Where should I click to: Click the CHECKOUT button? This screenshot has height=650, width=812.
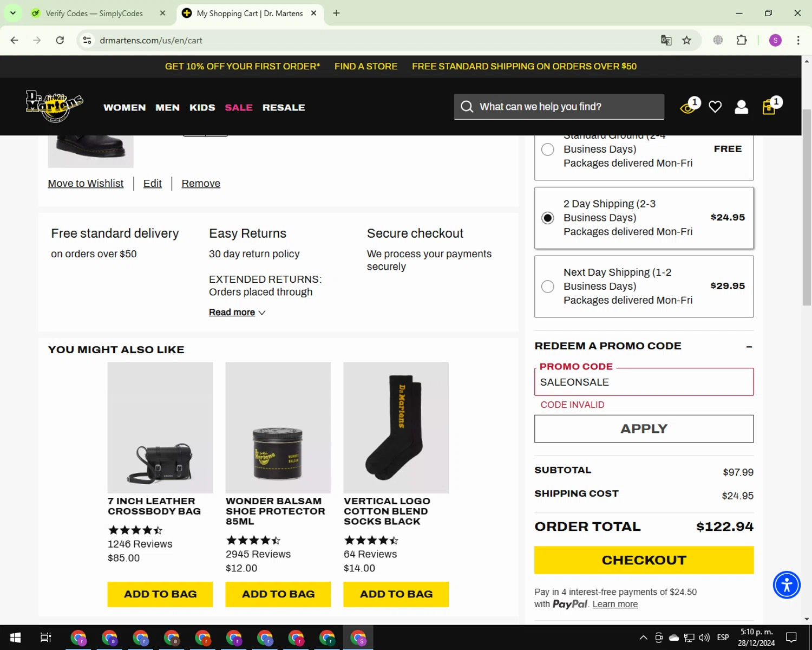pos(644,560)
